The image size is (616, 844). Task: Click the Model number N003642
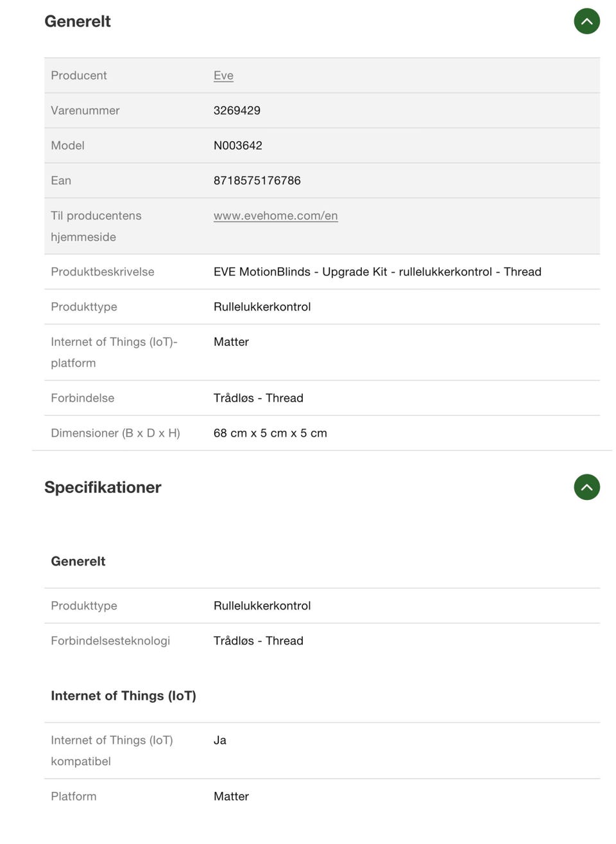point(237,146)
